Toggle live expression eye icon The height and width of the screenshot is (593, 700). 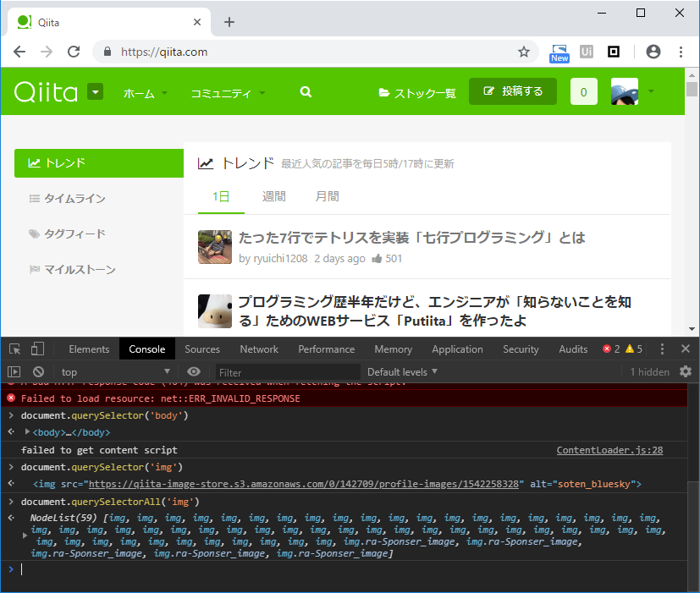194,371
